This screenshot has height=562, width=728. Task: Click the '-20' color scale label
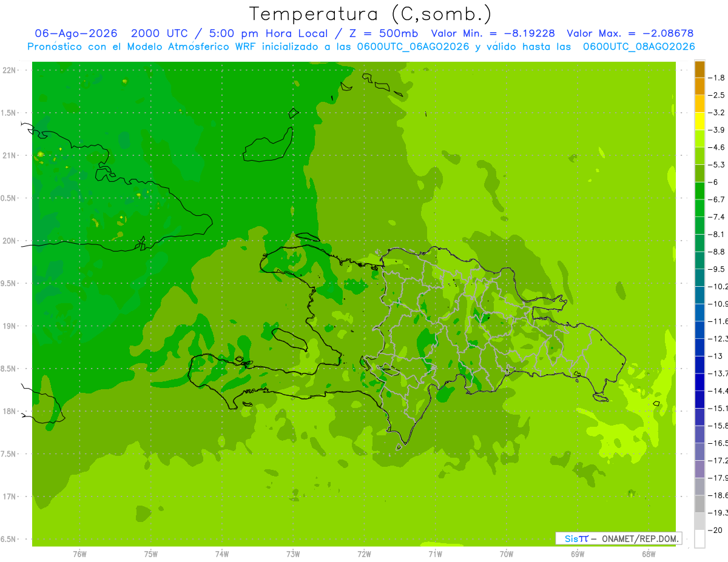pos(715,530)
